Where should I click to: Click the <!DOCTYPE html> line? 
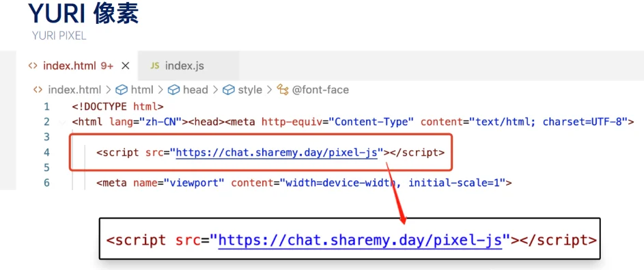tap(118, 107)
